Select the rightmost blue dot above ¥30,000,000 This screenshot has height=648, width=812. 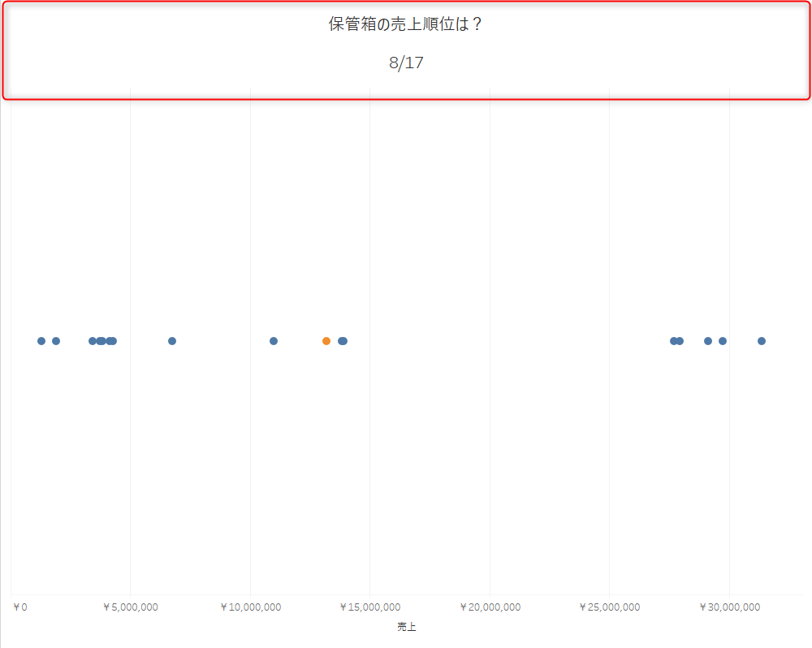pos(762,341)
